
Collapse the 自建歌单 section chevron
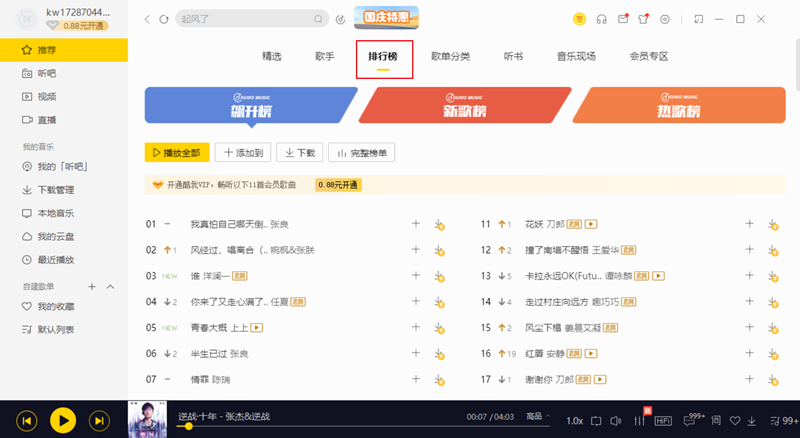click(x=110, y=287)
